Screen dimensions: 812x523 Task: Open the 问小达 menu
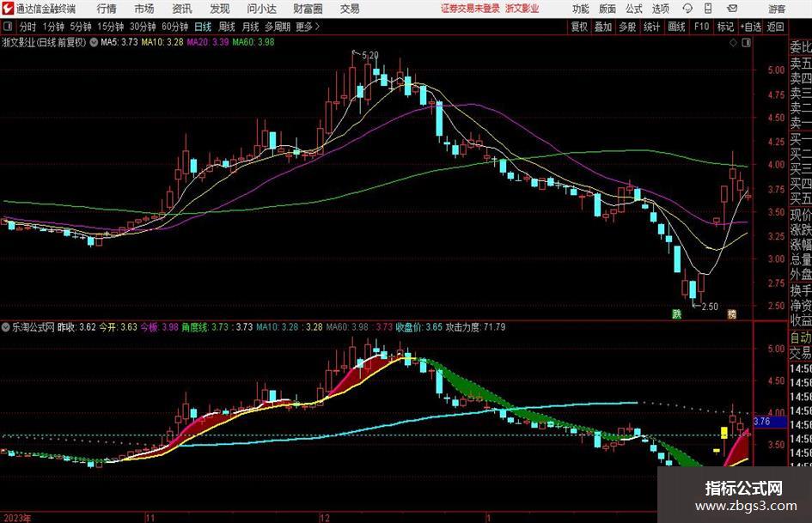[x=261, y=9]
